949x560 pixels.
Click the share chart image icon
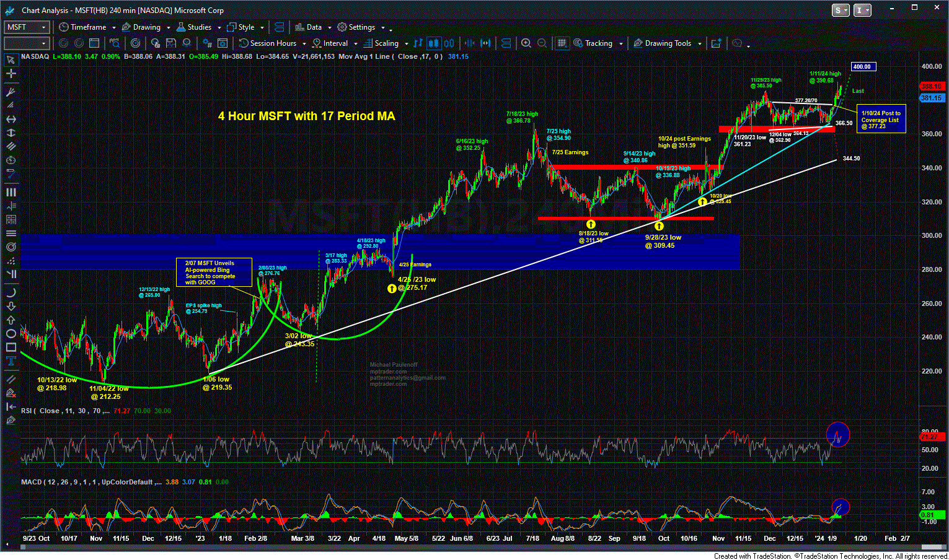[x=716, y=43]
